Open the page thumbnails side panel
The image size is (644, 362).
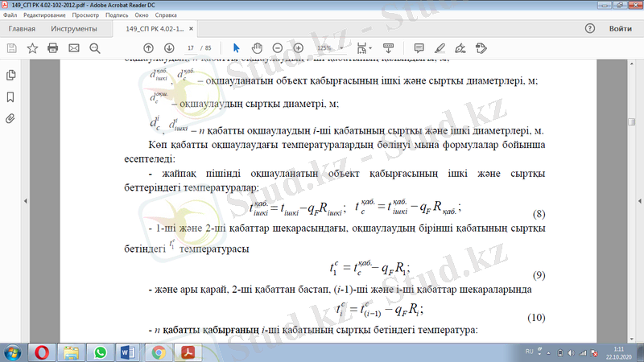[10, 75]
